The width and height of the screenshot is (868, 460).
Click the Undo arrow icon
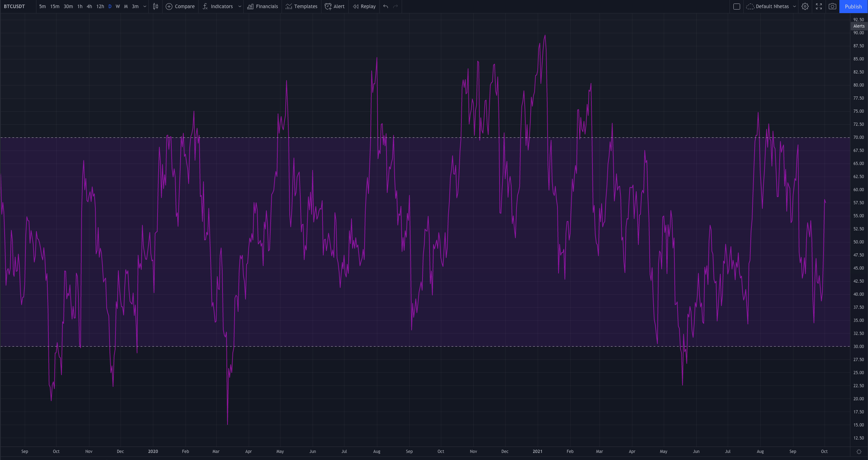pyautogui.click(x=385, y=6)
